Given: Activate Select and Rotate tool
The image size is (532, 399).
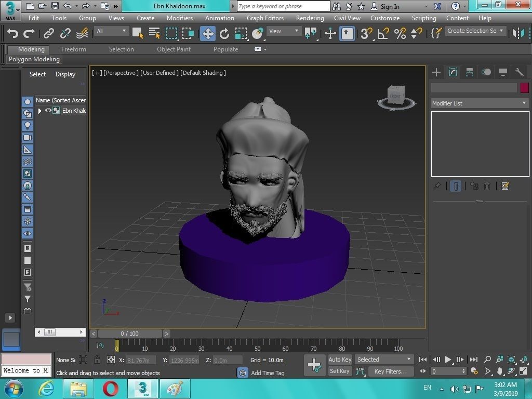Looking at the screenshot, I should click(224, 33).
